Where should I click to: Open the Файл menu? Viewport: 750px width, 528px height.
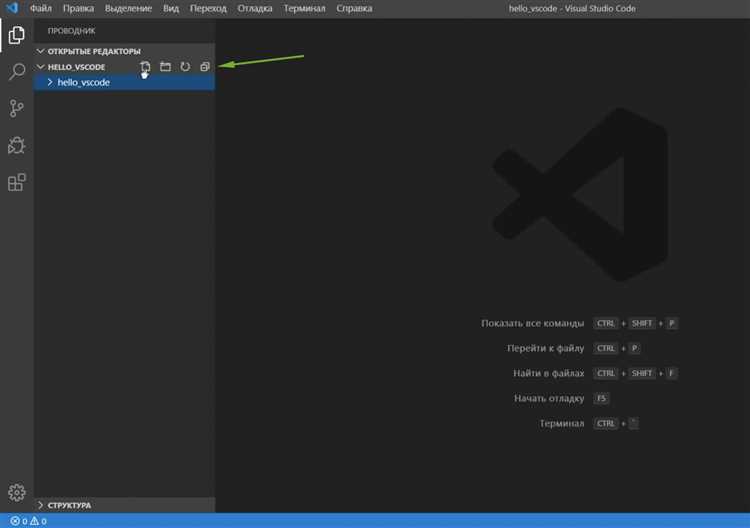click(41, 8)
